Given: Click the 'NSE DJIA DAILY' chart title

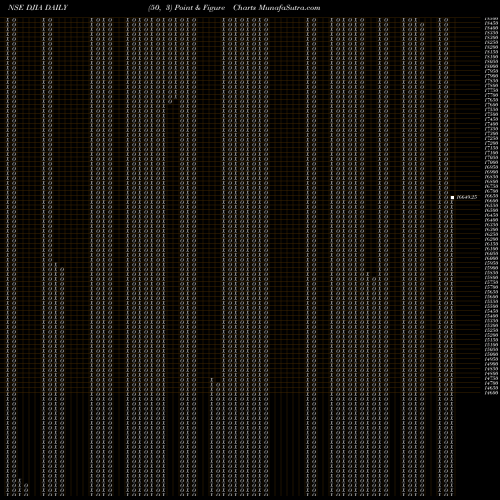Looking at the screenshot, I should [x=38, y=7].
